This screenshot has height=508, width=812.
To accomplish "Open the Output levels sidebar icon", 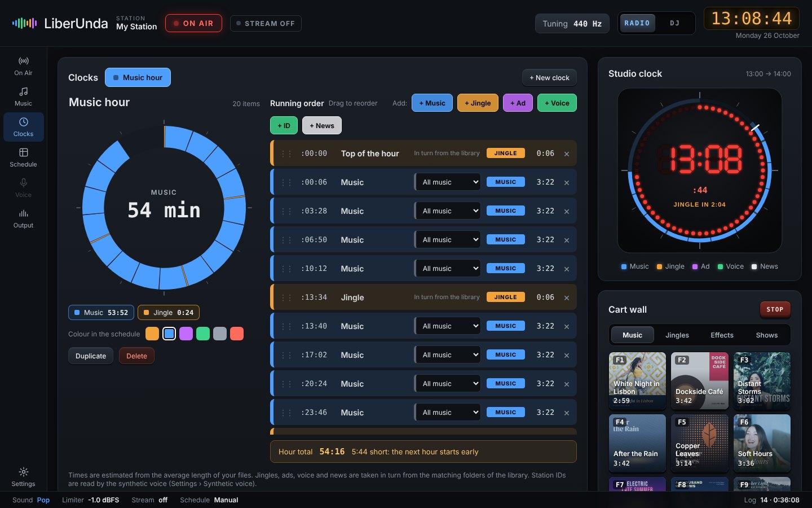I will pyautogui.click(x=23, y=218).
